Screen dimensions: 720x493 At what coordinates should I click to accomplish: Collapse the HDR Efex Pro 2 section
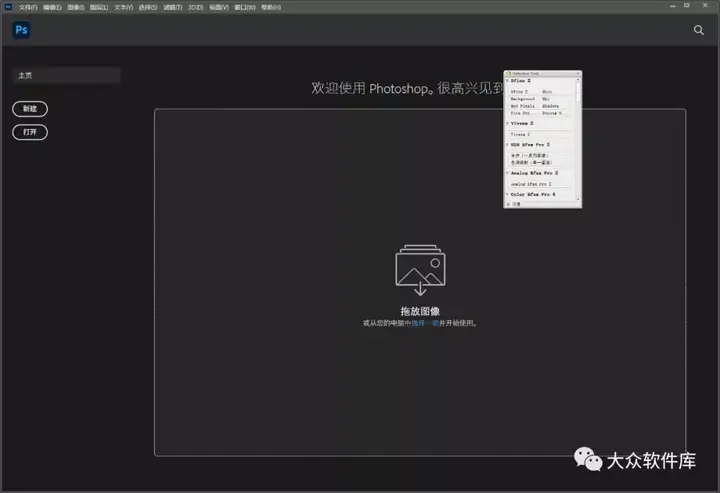pos(507,145)
